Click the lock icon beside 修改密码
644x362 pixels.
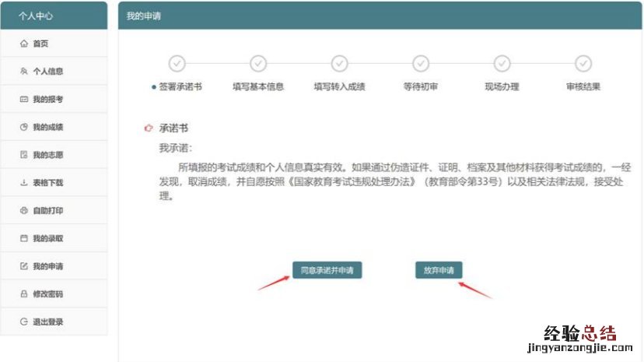[24, 293]
